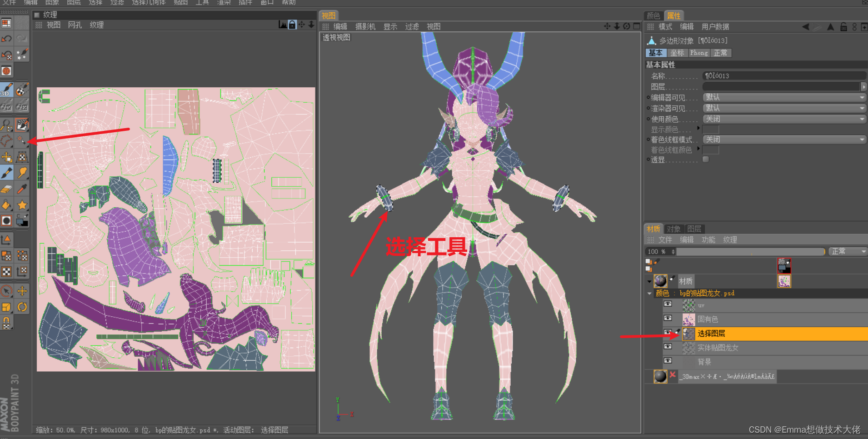Viewport: 868px width, 439px height.
Task: Click the arrow at the 图层 field end
Action: coord(864,86)
